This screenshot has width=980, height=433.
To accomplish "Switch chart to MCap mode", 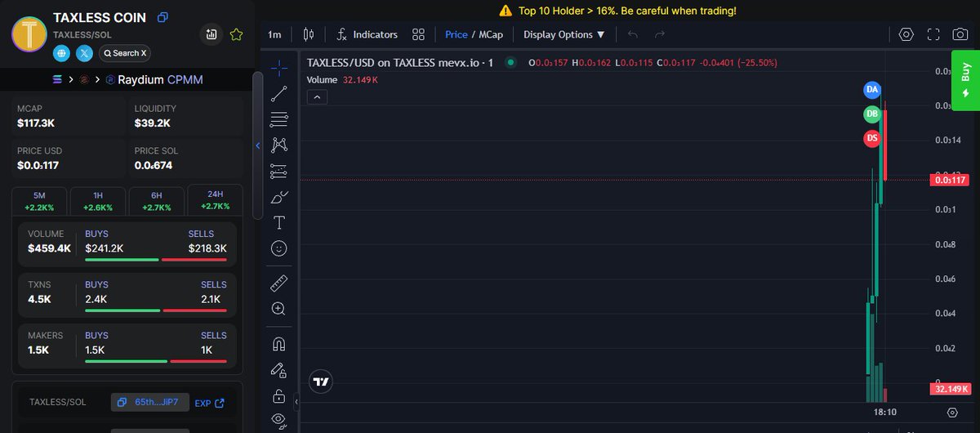I will point(490,34).
